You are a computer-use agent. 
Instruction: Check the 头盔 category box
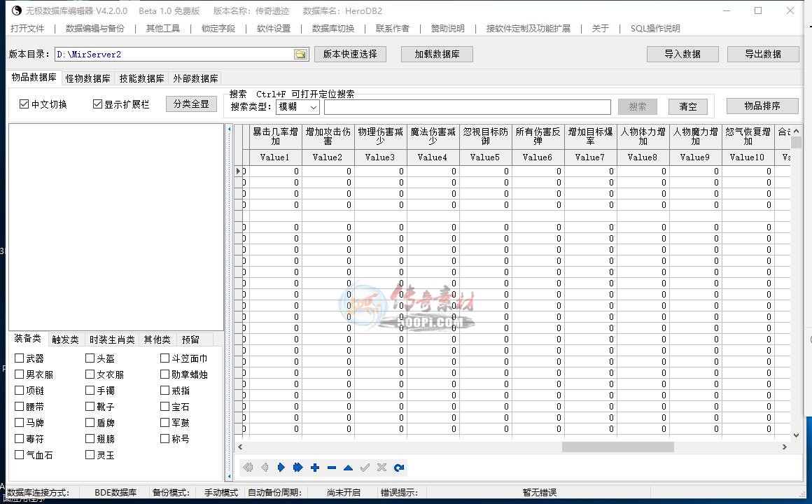coord(90,358)
